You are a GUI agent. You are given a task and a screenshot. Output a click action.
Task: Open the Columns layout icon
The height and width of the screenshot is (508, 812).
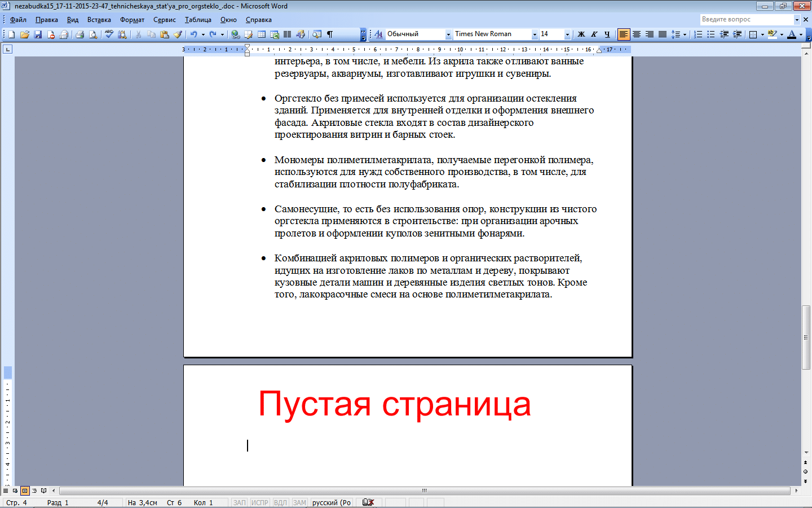click(288, 34)
